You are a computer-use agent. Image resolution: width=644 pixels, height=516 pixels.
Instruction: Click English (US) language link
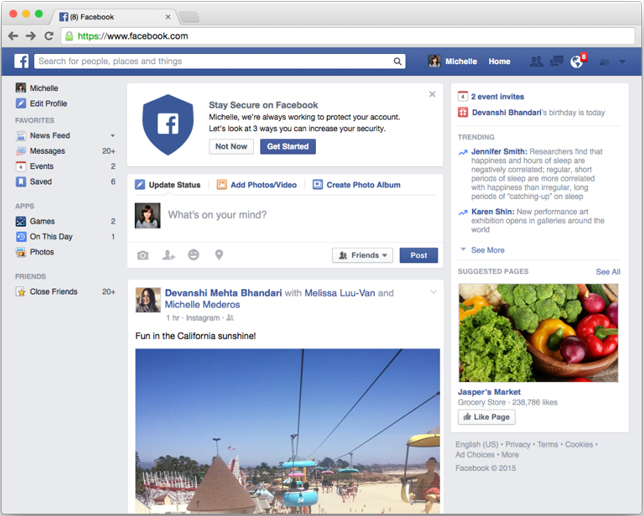click(476, 445)
